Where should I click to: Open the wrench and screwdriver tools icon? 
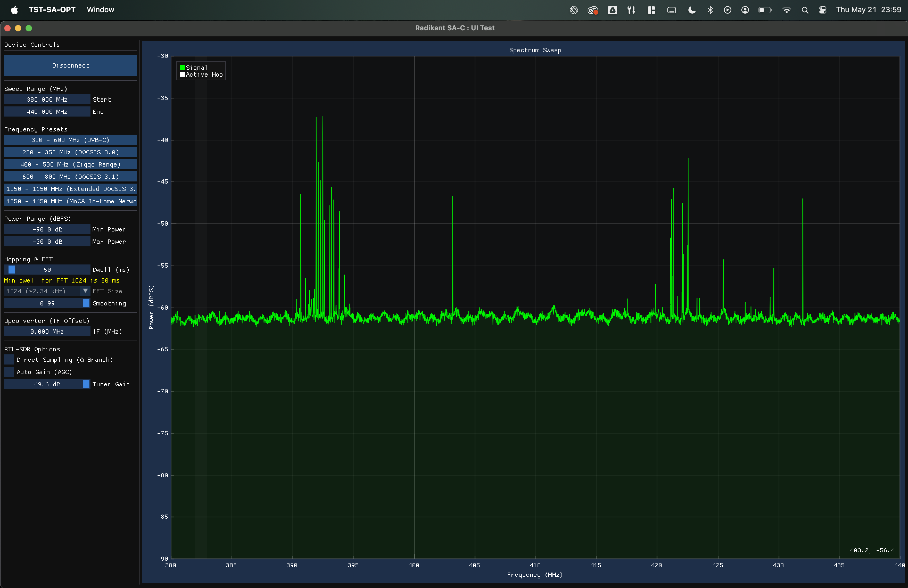[632, 10]
